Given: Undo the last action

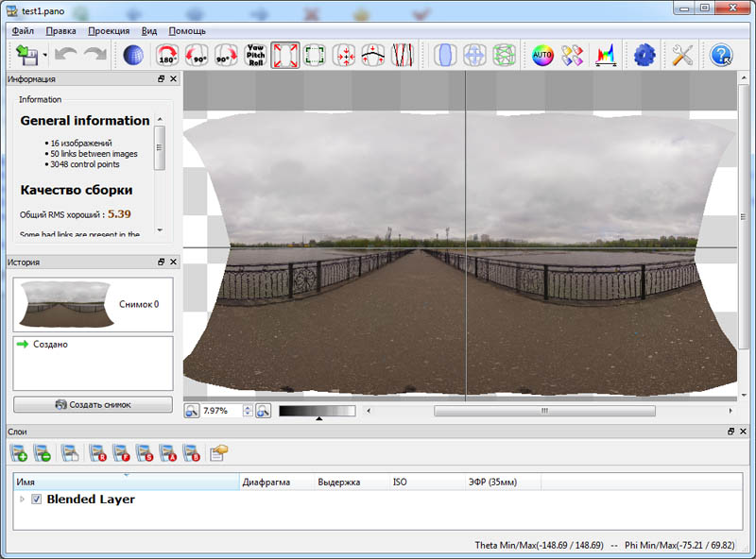Looking at the screenshot, I should click(x=65, y=55).
